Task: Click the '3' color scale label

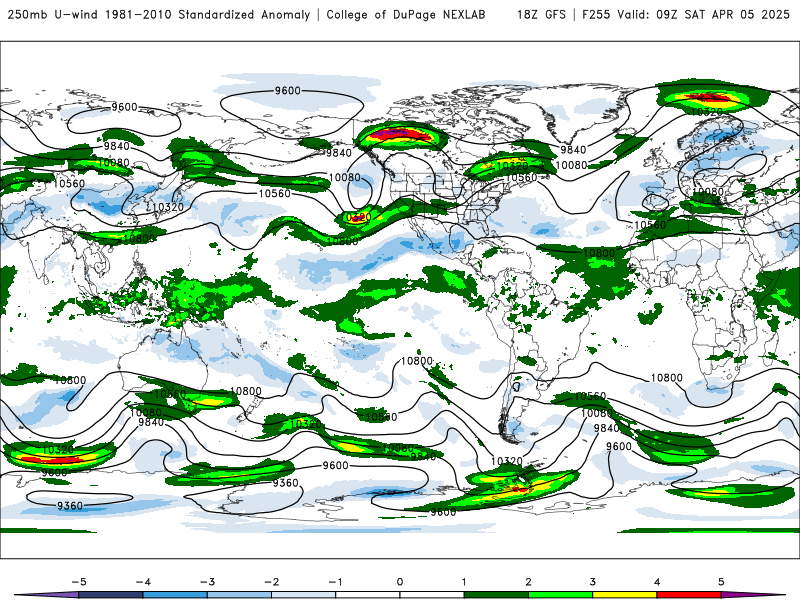Action: pos(592,582)
